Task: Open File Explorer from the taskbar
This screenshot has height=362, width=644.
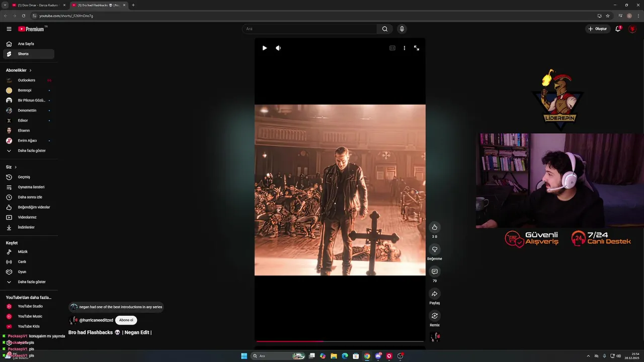Action: [334, 356]
